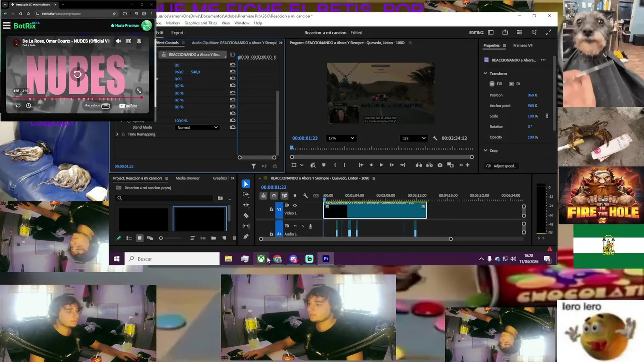644x362 pixels.
Task: Open Blend Mode Normal dropdown
Action: (197, 127)
